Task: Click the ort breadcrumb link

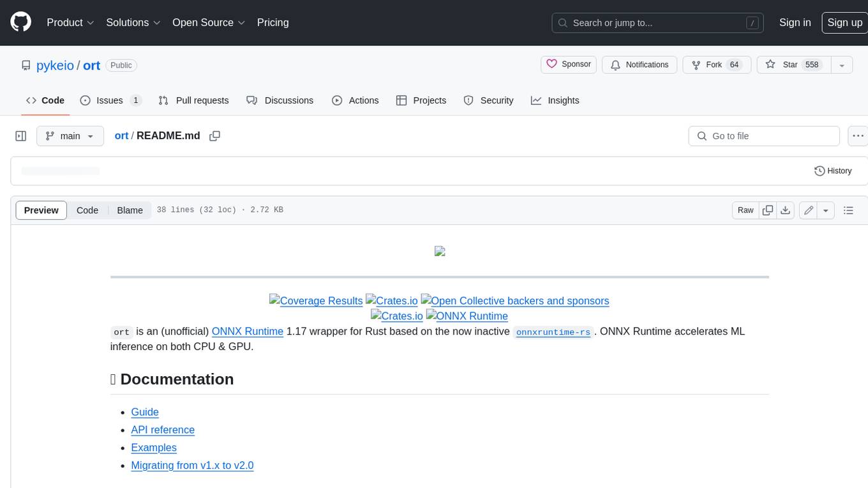Action: pyautogui.click(x=121, y=135)
